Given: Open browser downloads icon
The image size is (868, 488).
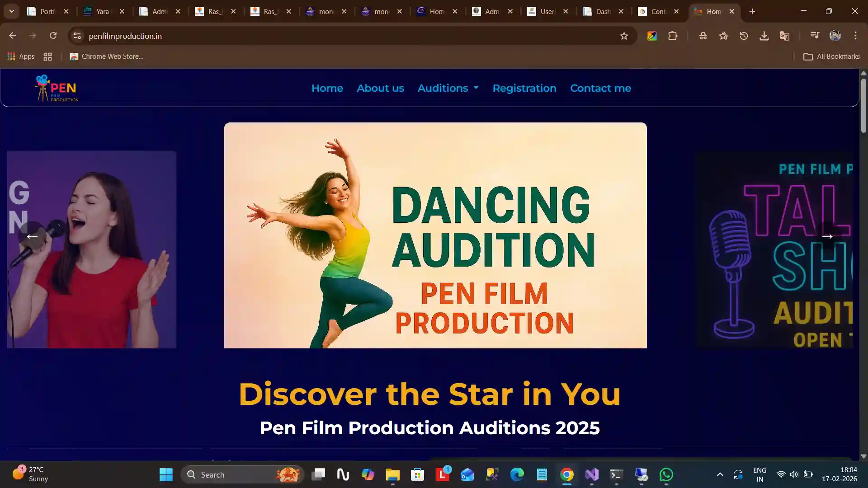Looking at the screenshot, I should click(764, 36).
